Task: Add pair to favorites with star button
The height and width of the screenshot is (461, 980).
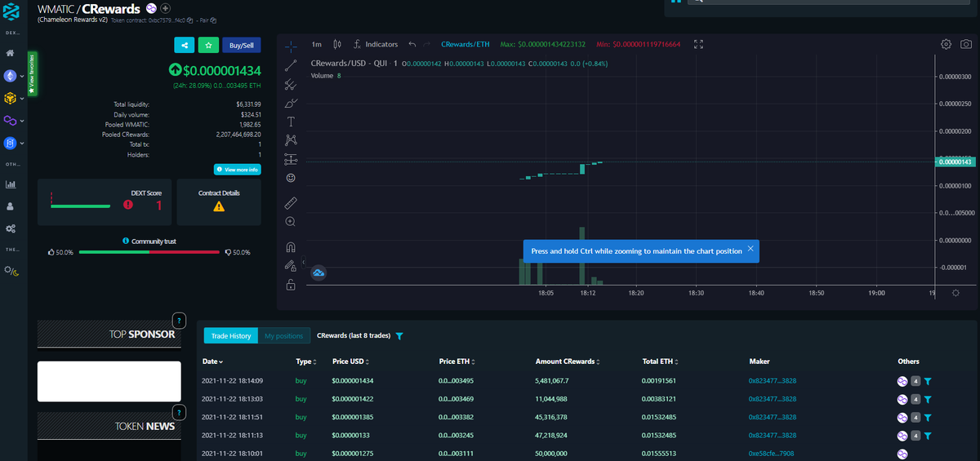Action: click(208, 46)
